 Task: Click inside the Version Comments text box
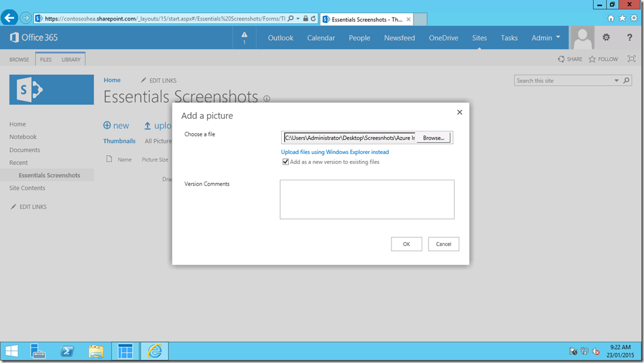pyautogui.click(x=367, y=199)
